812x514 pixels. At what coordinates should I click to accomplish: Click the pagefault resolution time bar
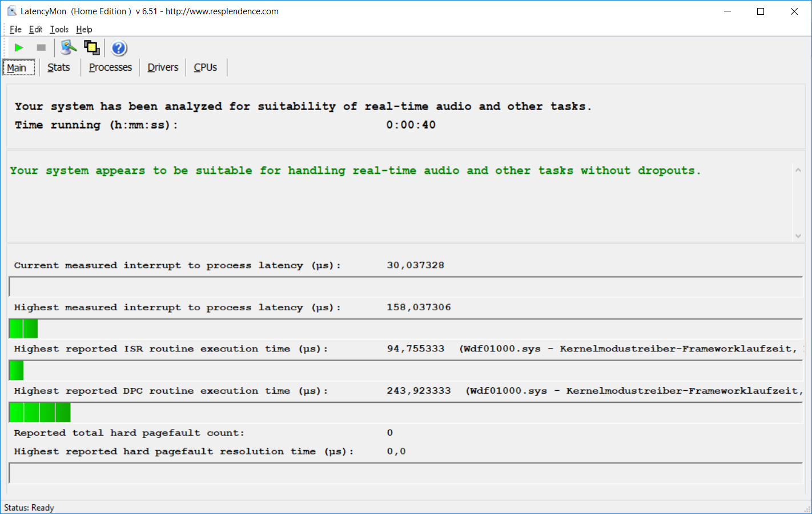coord(406,473)
